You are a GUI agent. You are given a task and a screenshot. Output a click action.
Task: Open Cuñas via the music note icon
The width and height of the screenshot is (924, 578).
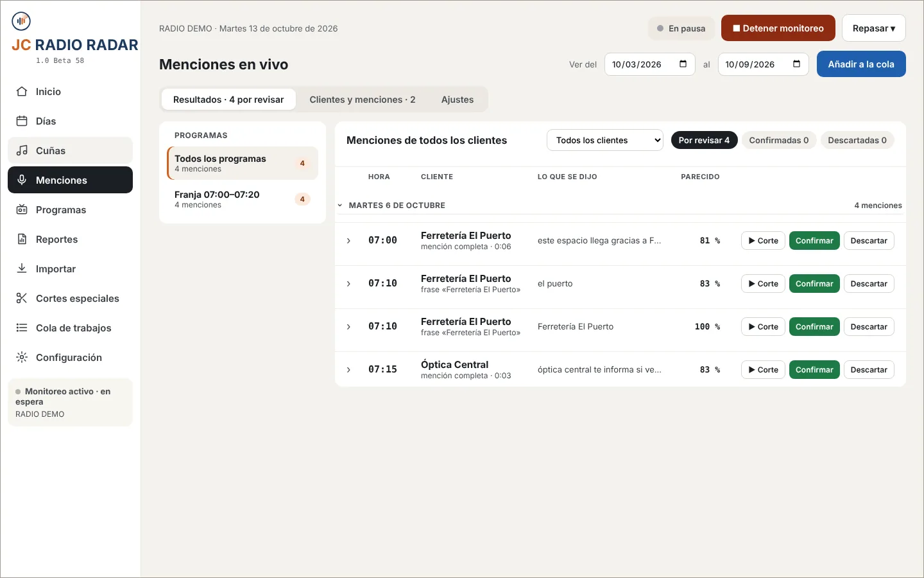pyautogui.click(x=22, y=151)
